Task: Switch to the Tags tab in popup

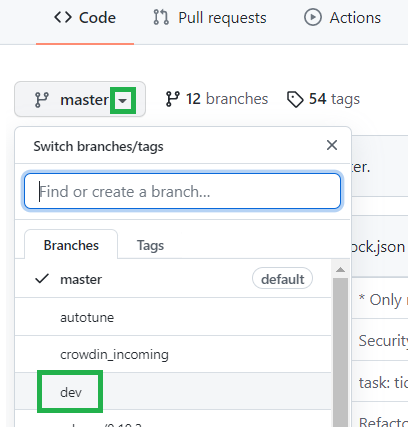Action: (x=150, y=245)
